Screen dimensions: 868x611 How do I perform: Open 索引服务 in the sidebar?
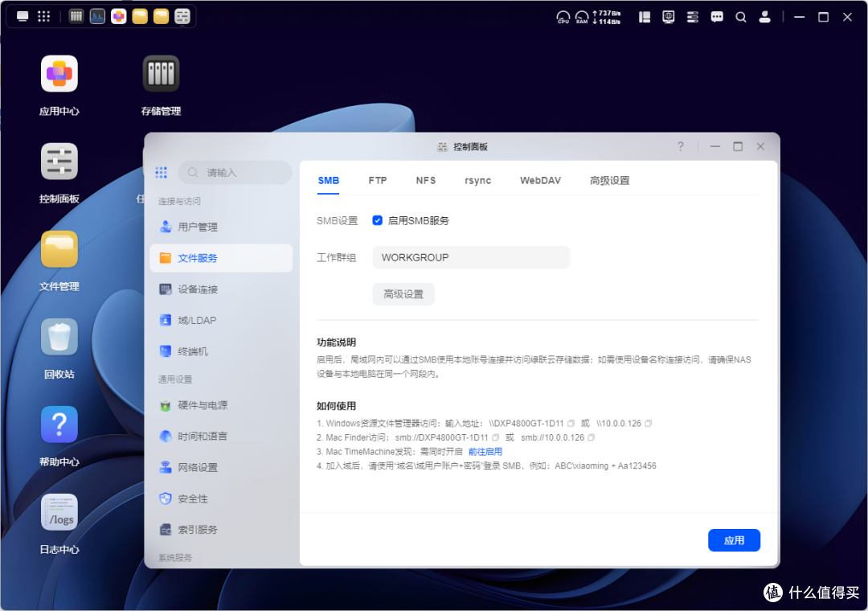click(221, 530)
